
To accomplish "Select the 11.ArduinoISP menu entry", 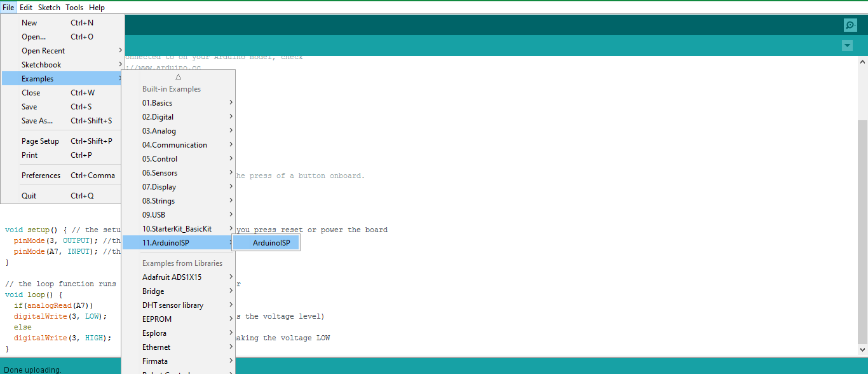I will point(179,243).
